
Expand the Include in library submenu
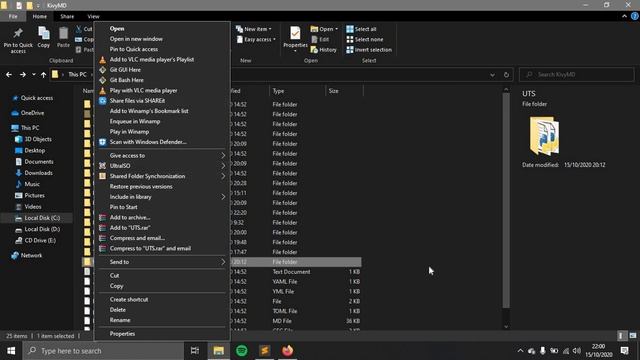(x=162, y=197)
